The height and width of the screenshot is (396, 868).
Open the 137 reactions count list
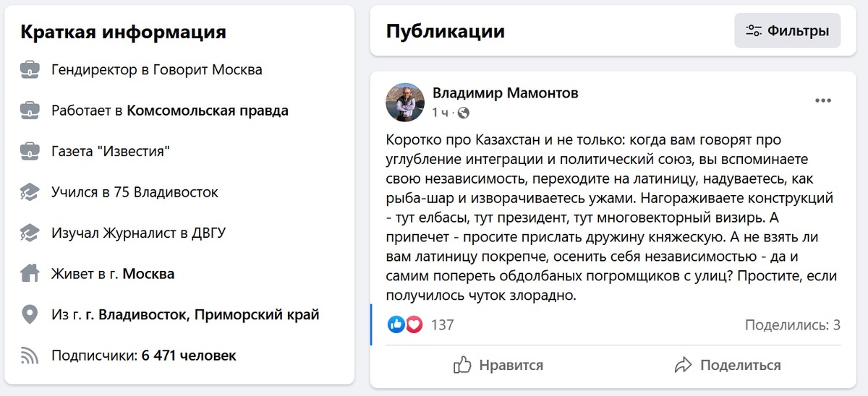(x=442, y=325)
